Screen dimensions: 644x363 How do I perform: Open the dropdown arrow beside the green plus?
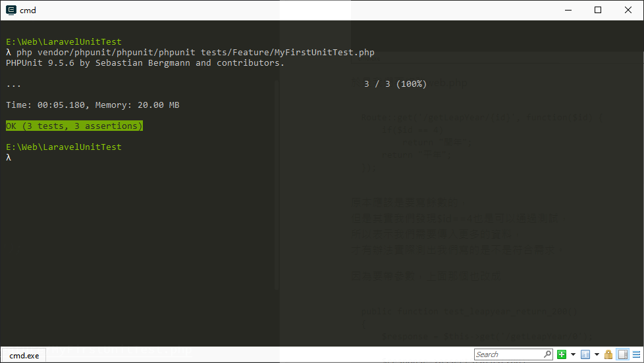pyautogui.click(x=574, y=354)
